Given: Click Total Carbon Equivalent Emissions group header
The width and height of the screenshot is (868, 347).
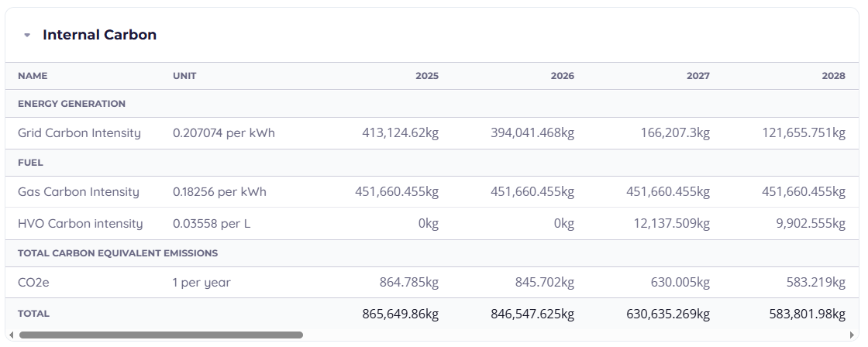Looking at the screenshot, I should click(x=117, y=253).
